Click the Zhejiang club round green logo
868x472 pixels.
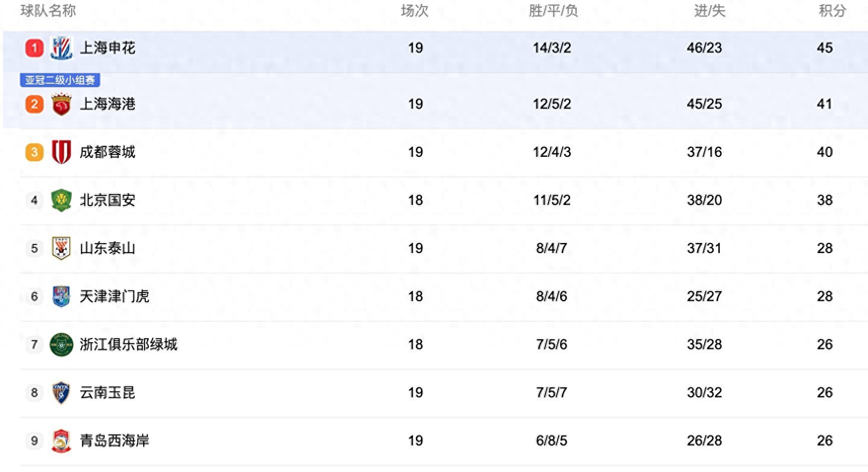pyautogui.click(x=62, y=344)
